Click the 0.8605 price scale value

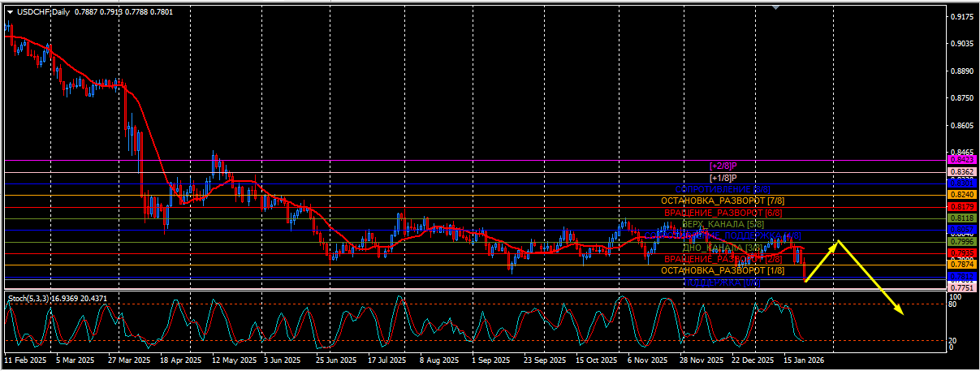(x=963, y=126)
